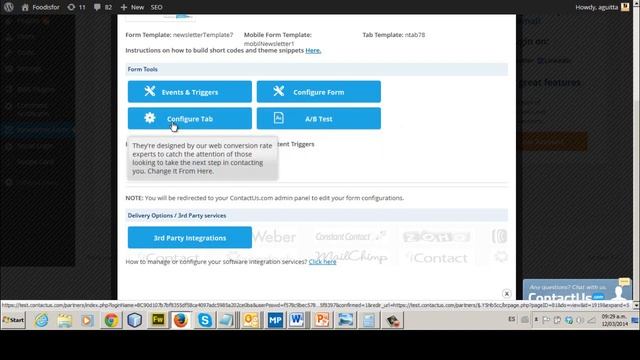Open the media player taskbar icon
The image size is (640, 360).
pyautogui.click(x=87, y=320)
